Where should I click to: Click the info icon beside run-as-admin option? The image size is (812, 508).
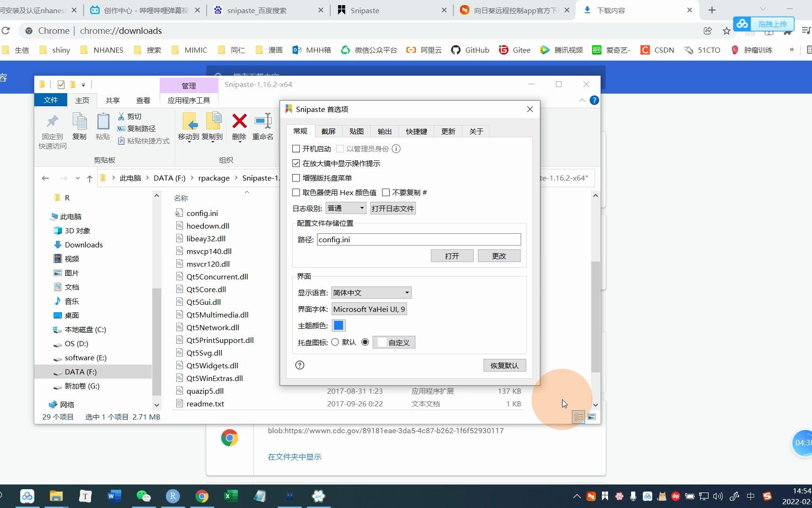tap(396, 149)
